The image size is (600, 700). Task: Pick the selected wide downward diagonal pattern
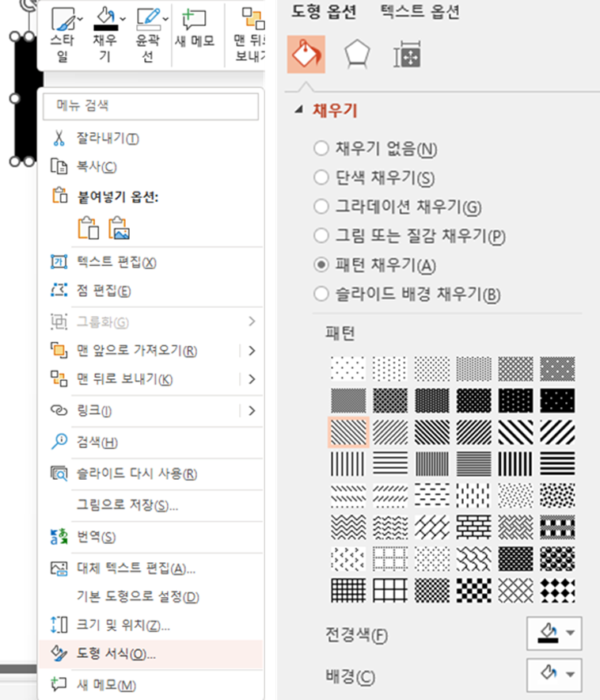coord(348,432)
